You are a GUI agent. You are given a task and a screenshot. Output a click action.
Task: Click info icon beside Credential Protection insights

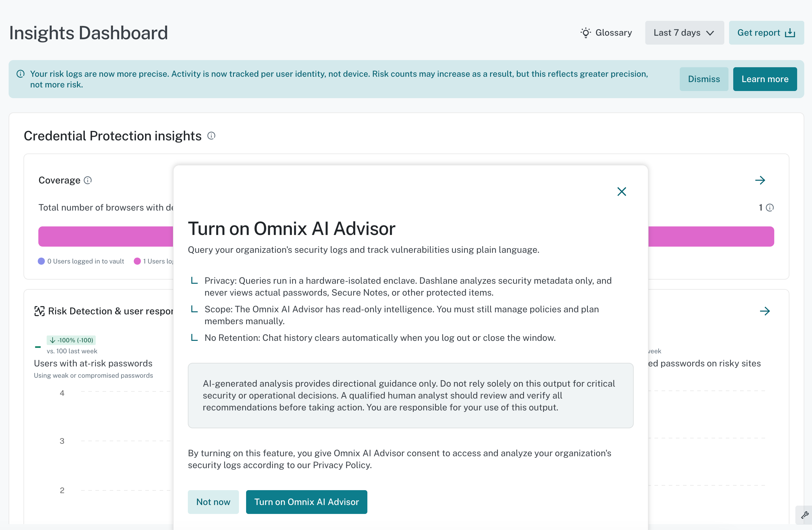point(211,136)
